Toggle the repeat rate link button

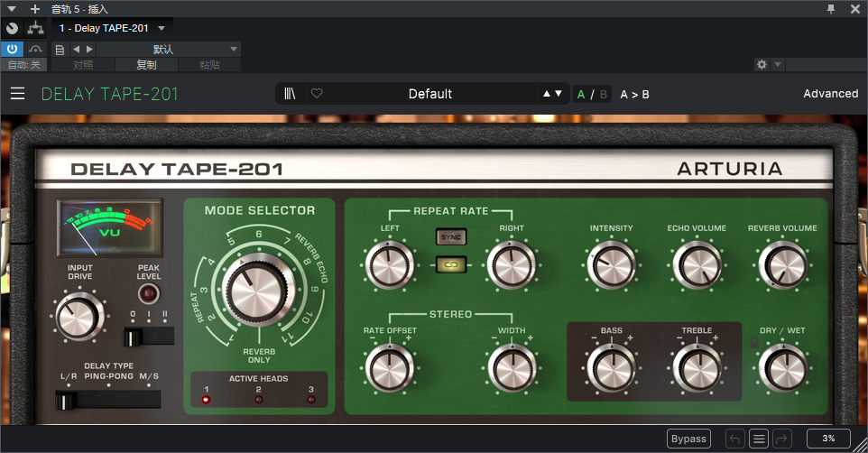450,264
